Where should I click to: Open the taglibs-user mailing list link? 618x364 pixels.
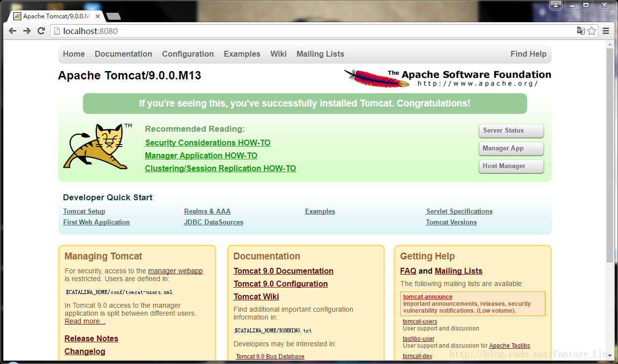click(x=419, y=339)
